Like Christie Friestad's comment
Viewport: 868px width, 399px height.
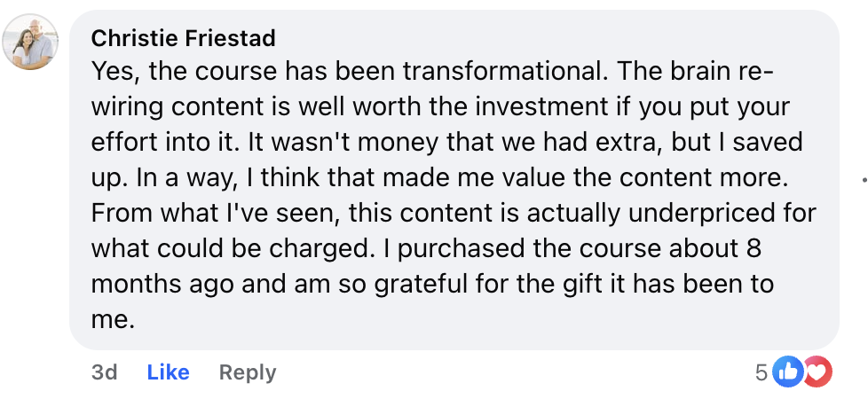168,372
